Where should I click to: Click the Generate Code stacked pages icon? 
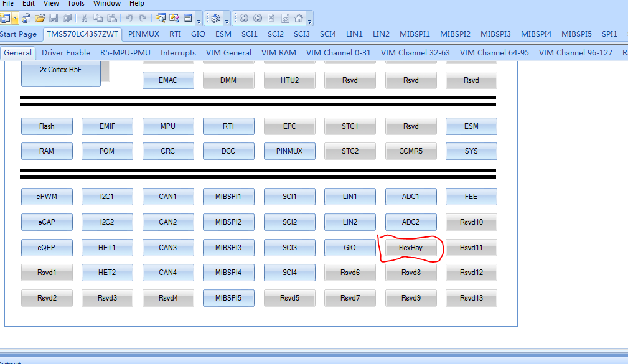click(215, 18)
